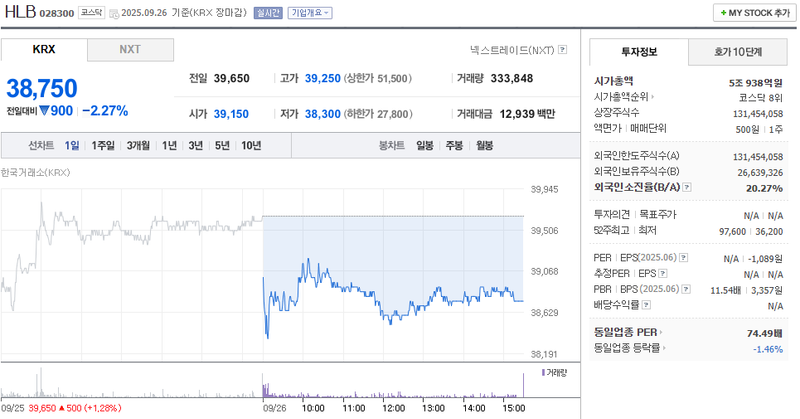Click the 한국거래소(KRX) chart label
This screenshot has height=419, width=800.
point(35,172)
